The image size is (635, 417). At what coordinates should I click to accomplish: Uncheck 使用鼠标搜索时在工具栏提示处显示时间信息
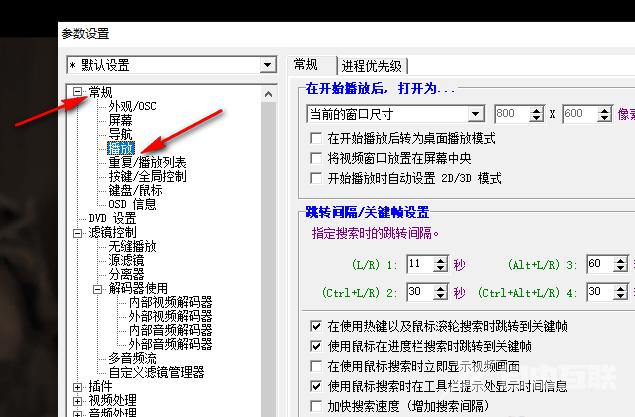pyautogui.click(x=315, y=386)
